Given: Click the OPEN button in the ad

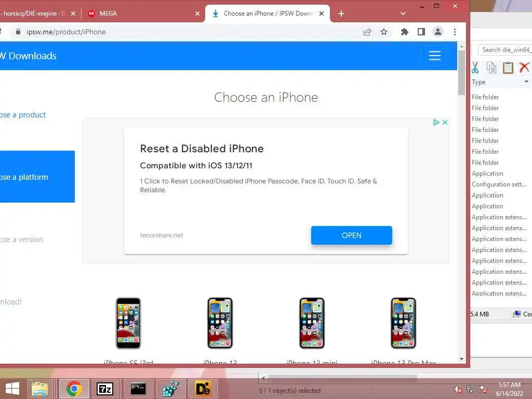Looking at the screenshot, I should tap(352, 235).
